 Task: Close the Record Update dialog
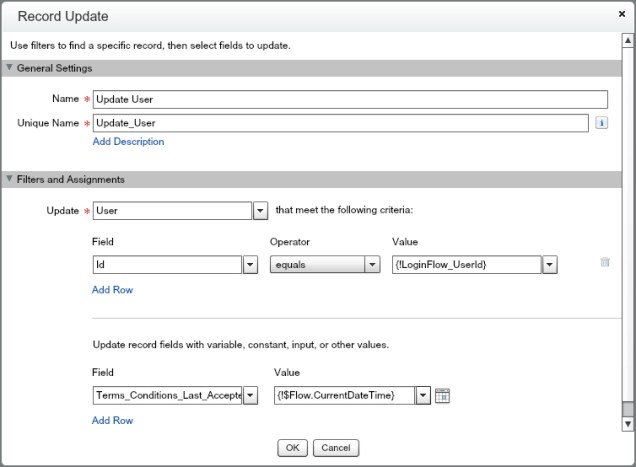click(622, 15)
